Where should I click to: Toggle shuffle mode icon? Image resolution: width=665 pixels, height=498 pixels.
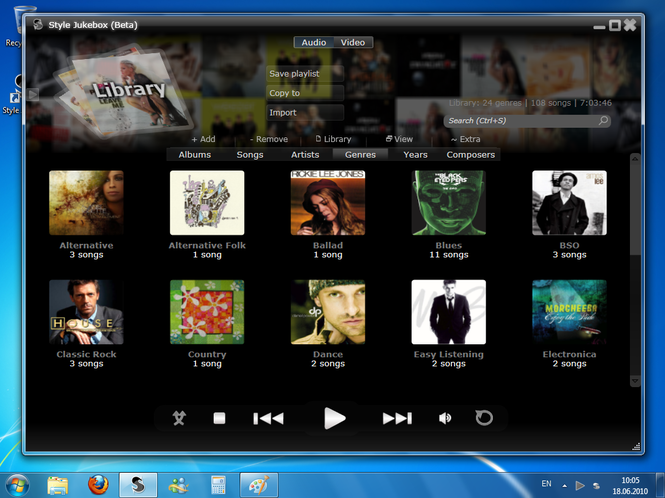coord(179,418)
